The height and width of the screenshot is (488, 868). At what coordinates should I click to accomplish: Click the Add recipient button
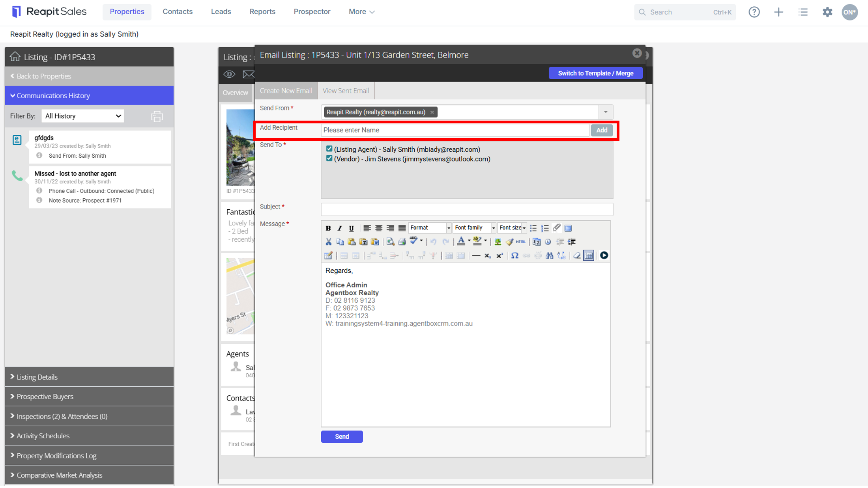[x=602, y=130]
